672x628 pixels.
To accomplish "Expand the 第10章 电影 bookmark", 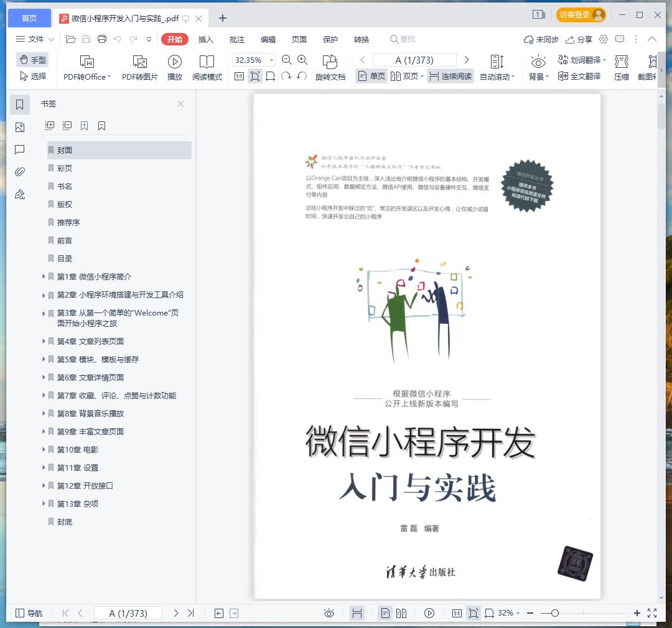I will pos(44,449).
